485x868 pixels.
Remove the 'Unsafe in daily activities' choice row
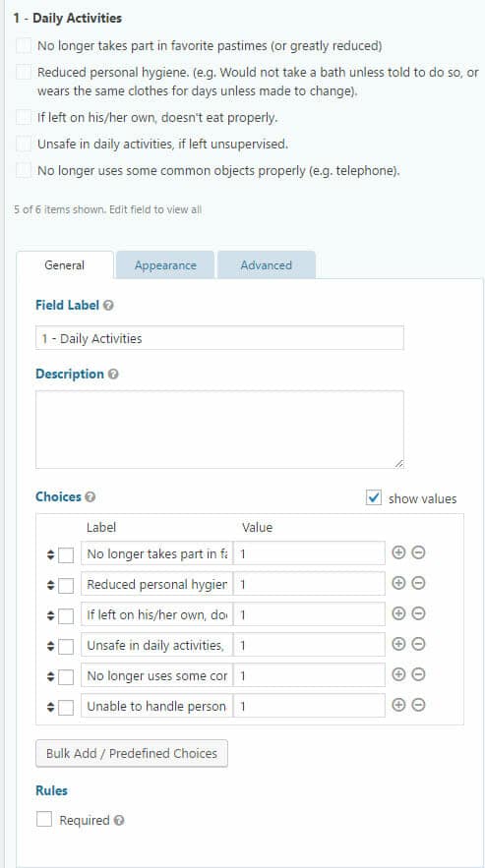coord(418,644)
